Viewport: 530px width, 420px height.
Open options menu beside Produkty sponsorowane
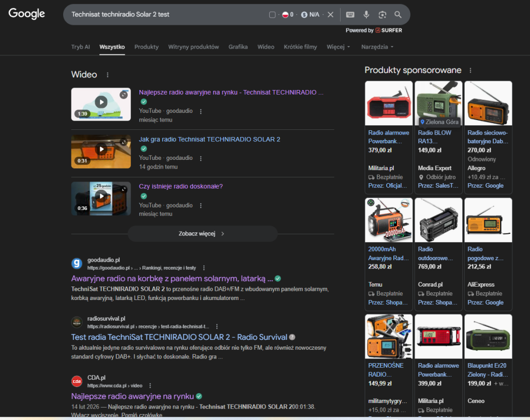(x=470, y=70)
